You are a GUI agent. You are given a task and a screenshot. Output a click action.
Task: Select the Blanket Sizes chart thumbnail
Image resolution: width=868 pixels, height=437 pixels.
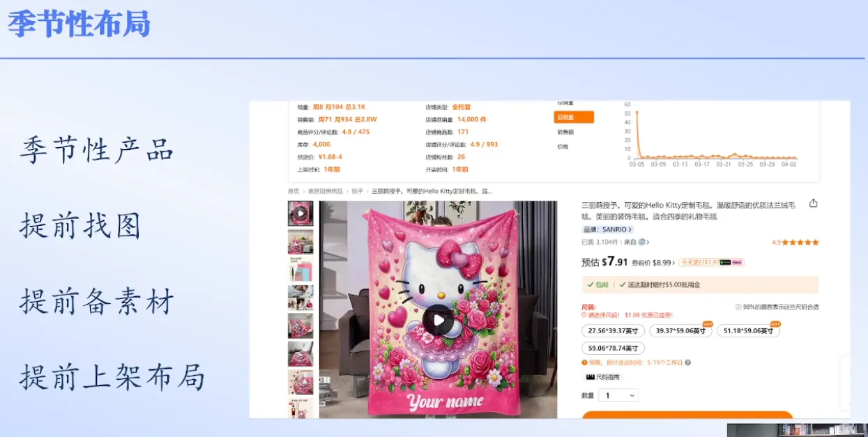coord(300,270)
